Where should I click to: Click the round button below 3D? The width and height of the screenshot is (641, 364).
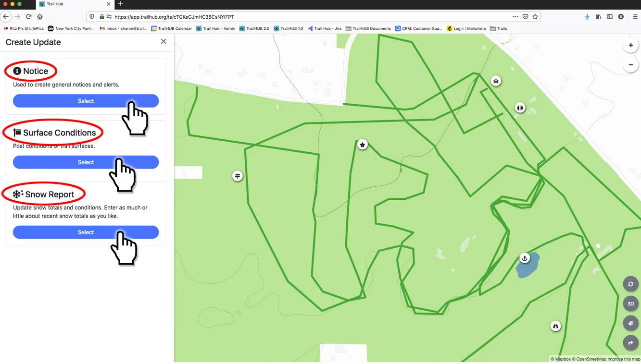point(630,323)
